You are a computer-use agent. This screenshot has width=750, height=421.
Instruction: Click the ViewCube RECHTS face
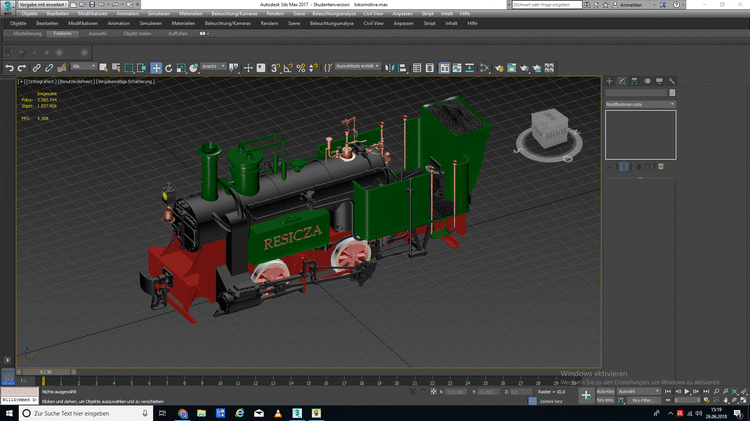click(x=555, y=134)
